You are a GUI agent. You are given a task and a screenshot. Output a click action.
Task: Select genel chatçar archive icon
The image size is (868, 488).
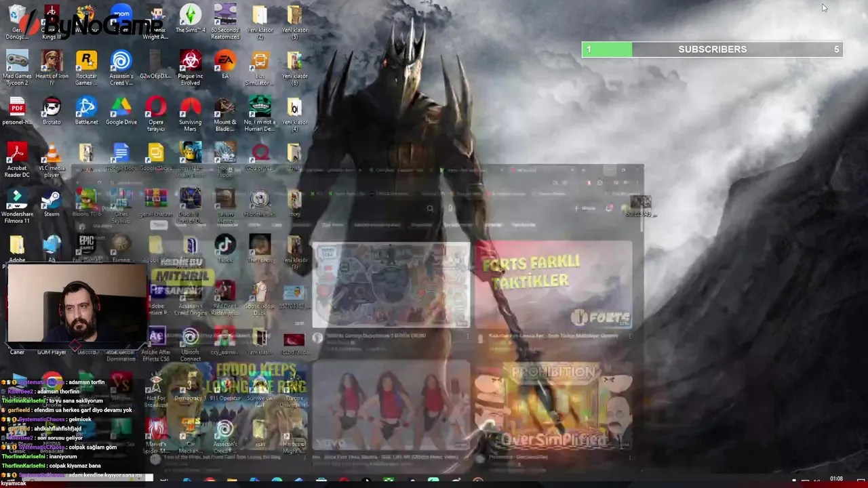[x=156, y=203]
